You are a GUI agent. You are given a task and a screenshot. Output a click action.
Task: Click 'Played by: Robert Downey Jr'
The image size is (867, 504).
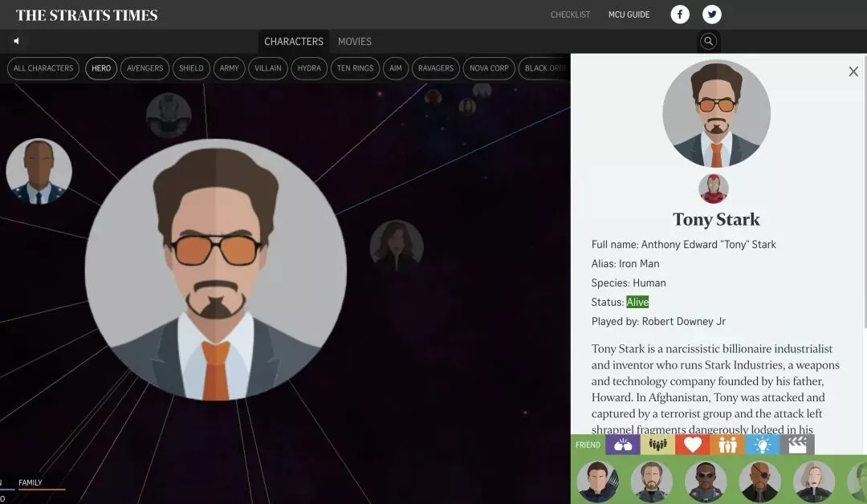pos(658,322)
